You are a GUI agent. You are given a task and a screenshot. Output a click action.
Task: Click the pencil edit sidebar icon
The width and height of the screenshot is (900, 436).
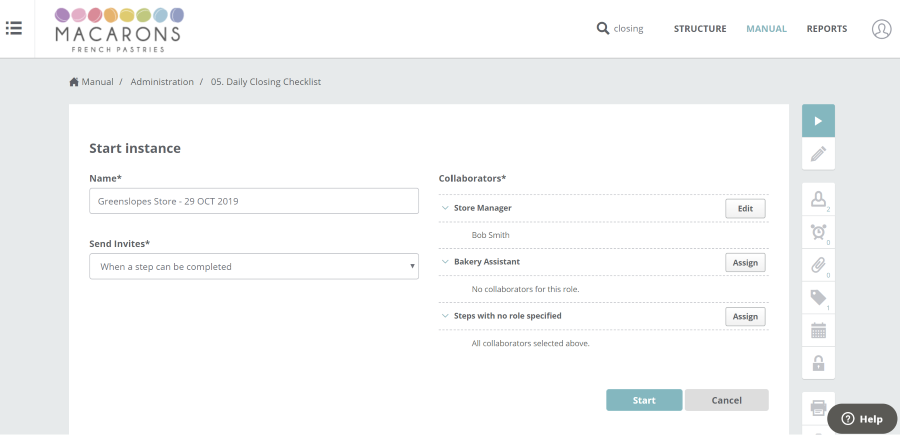pos(818,154)
